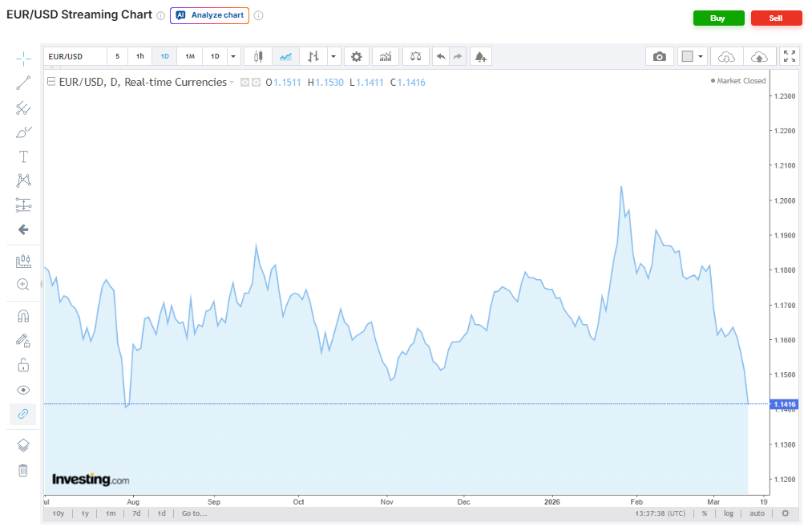This screenshot has height=527, width=812.
Task: Create an alert with the bell icon
Action: pyautogui.click(x=480, y=56)
